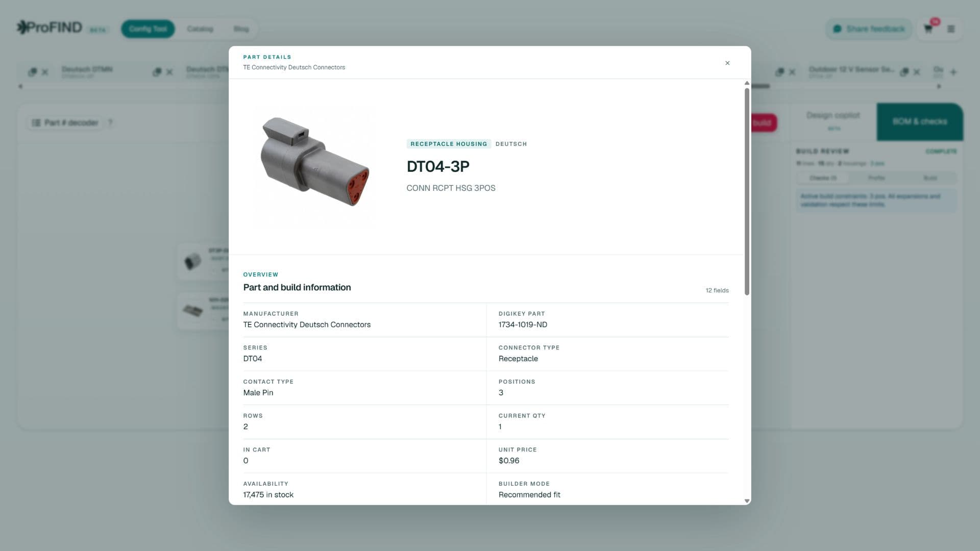980x551 pixels.
Task: Click the help question mark beside Part # decoder
Action: tap(110, 122)
